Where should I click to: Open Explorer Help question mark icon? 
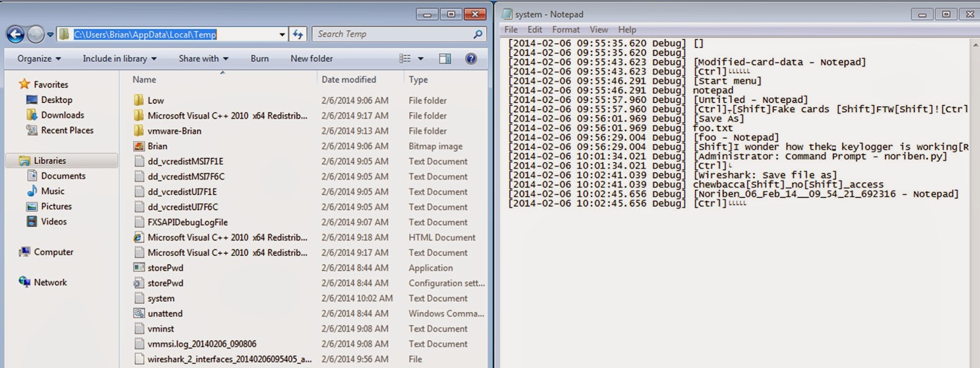pos(471,59)
